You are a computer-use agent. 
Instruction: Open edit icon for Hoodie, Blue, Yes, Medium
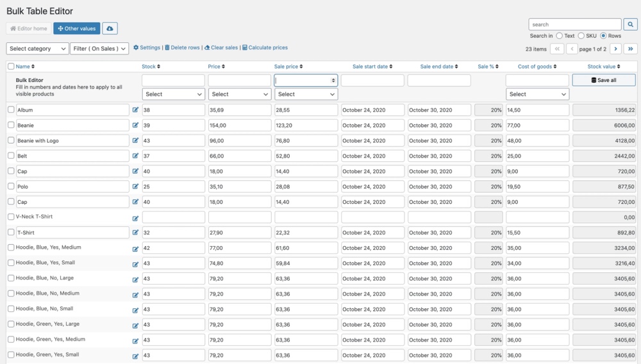tap(135, 249)
